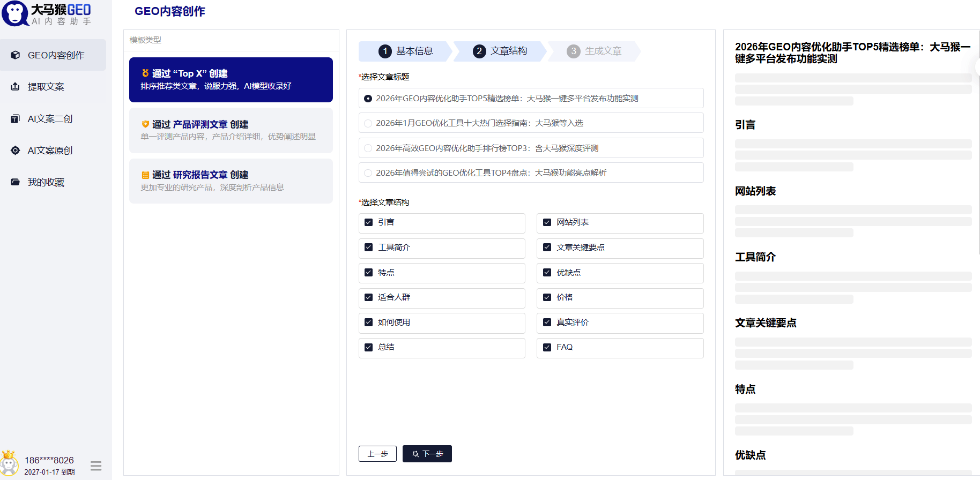This screenshot has height=480, width=980.
Task: Select the TOP4盘点 article title radio
Action: 368,173
